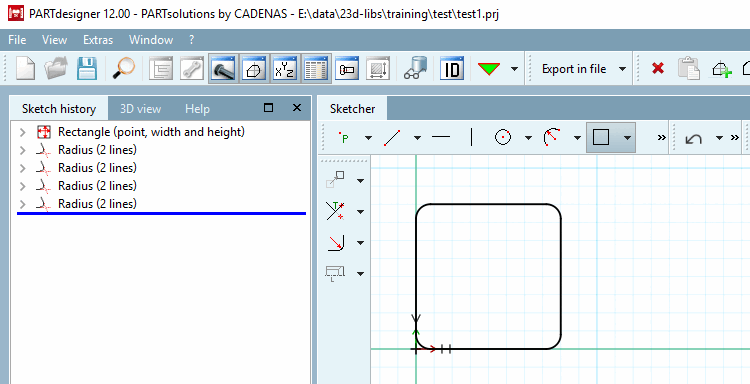The image size is (750, 384).
Task: Open the Extras menu
Action: [x=98, y=40]
